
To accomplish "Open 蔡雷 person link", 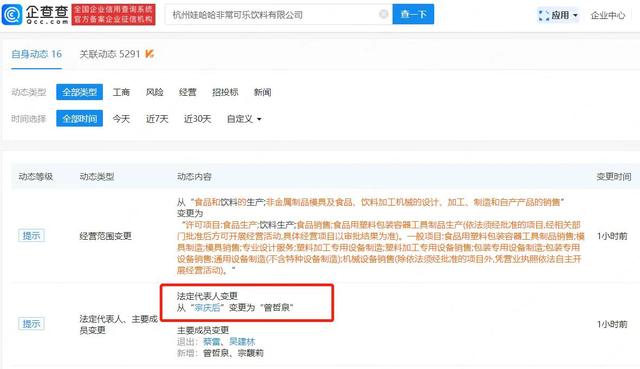I will click(x=211, y=342).
